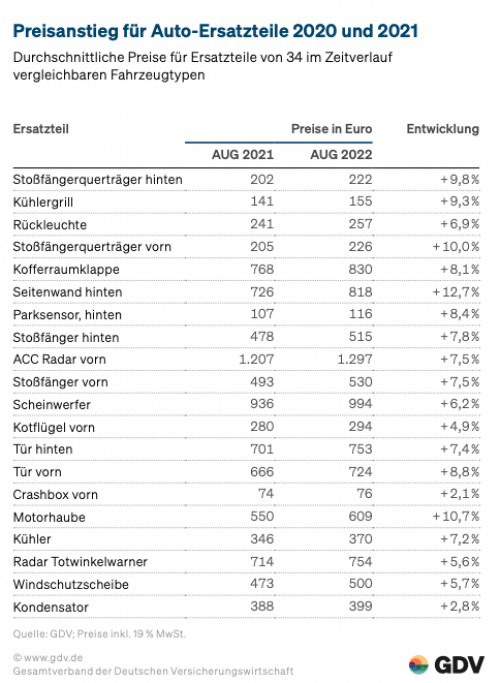Click the GDV colorful circle logo

click(419, 665)
